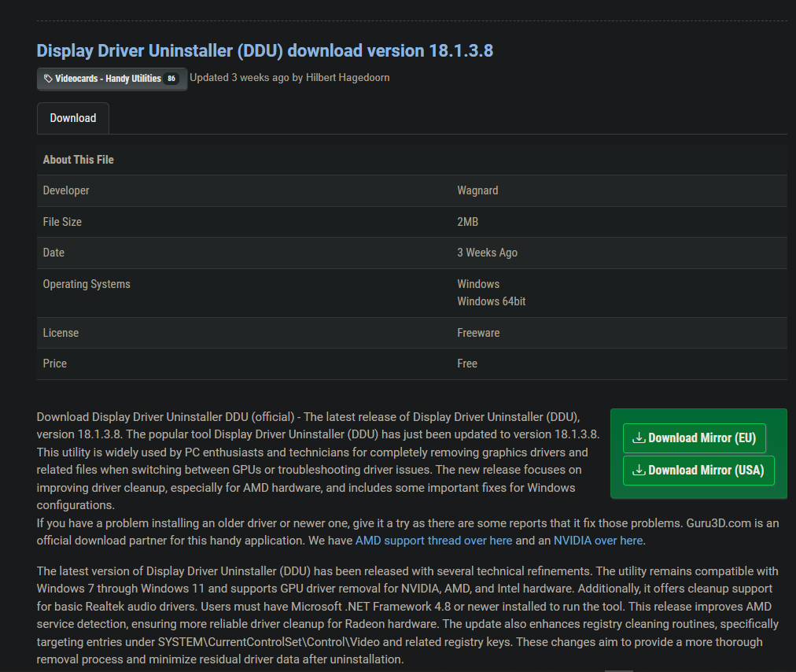
Task: Click the Free price value
Action: pyautogui.click(x=467, y=364)
